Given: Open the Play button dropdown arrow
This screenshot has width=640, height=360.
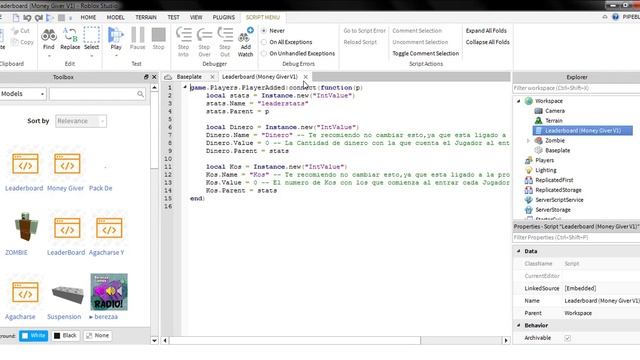Looking at the screenshot, I should point(116,56).
